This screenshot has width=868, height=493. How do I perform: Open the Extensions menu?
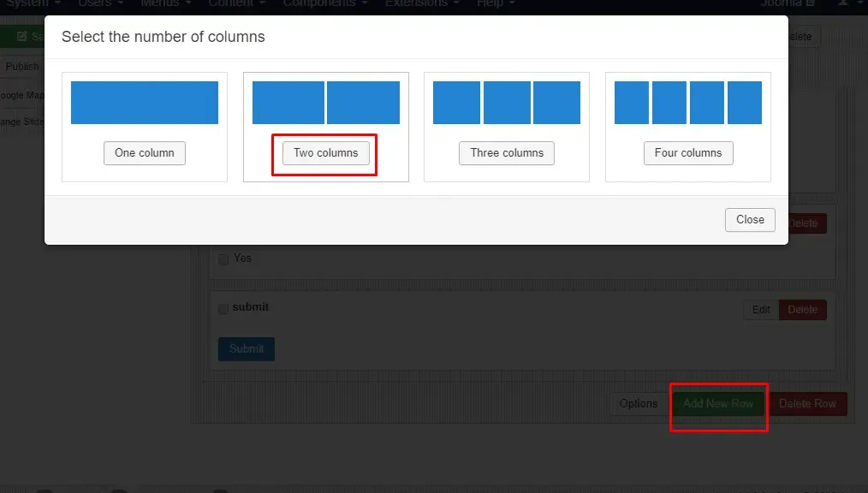pos(422,3)
